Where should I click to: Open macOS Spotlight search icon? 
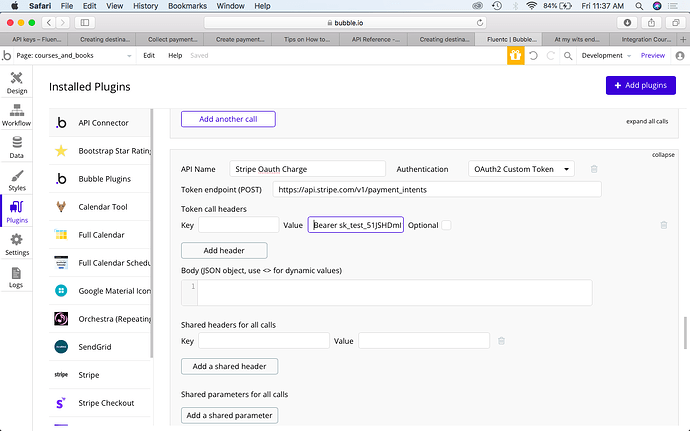coord(639,6)
